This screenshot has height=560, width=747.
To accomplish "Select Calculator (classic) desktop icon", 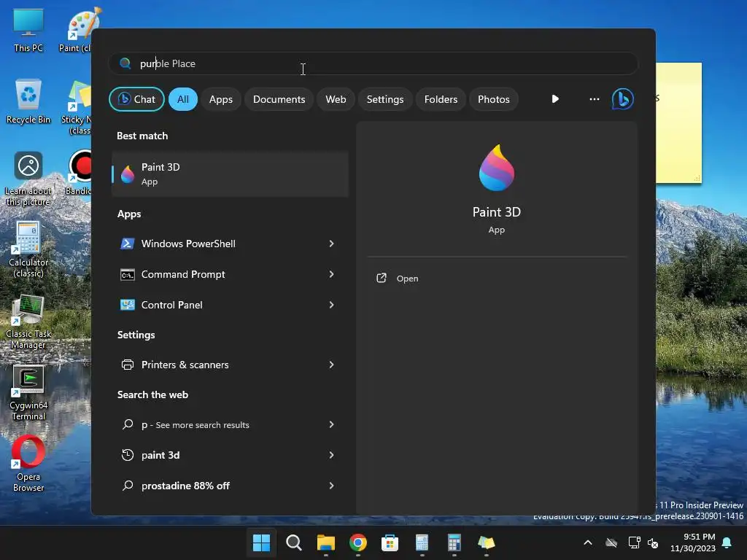I will pos(28,249).
